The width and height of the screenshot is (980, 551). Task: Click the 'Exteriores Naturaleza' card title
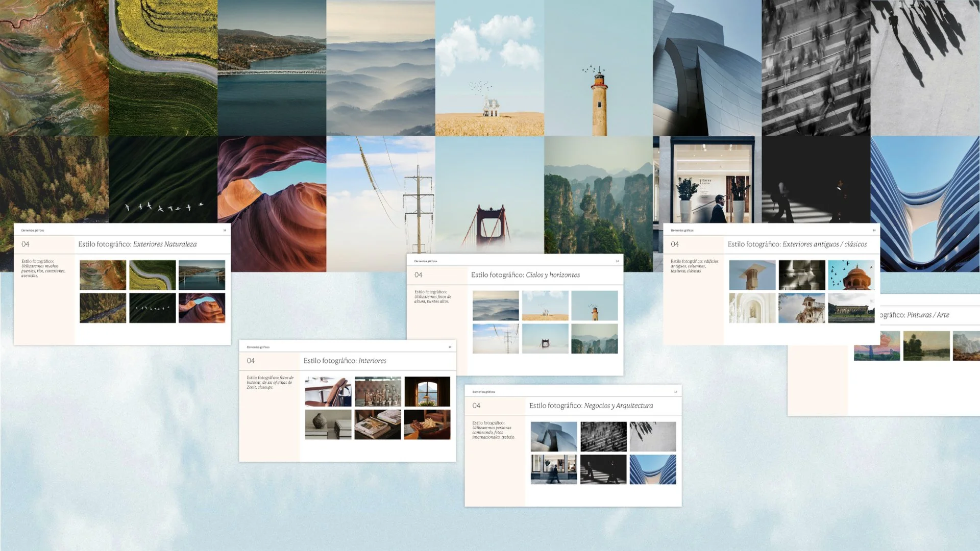coord(137,244)
